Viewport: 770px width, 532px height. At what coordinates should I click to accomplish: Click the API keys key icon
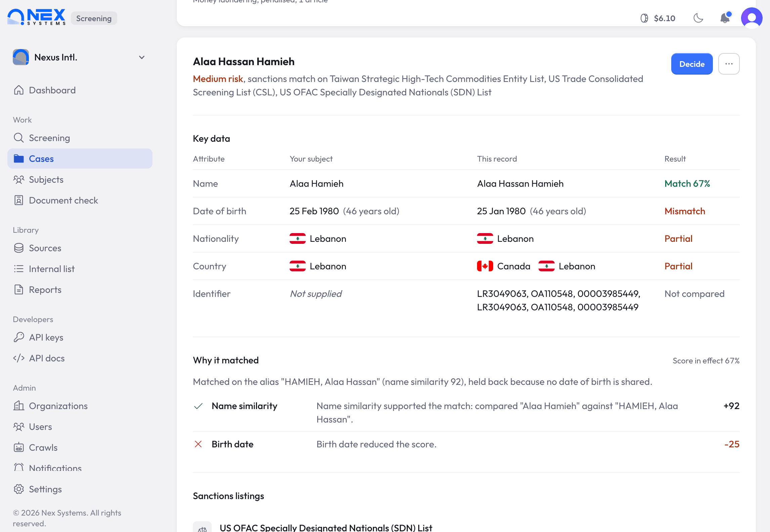19,337
